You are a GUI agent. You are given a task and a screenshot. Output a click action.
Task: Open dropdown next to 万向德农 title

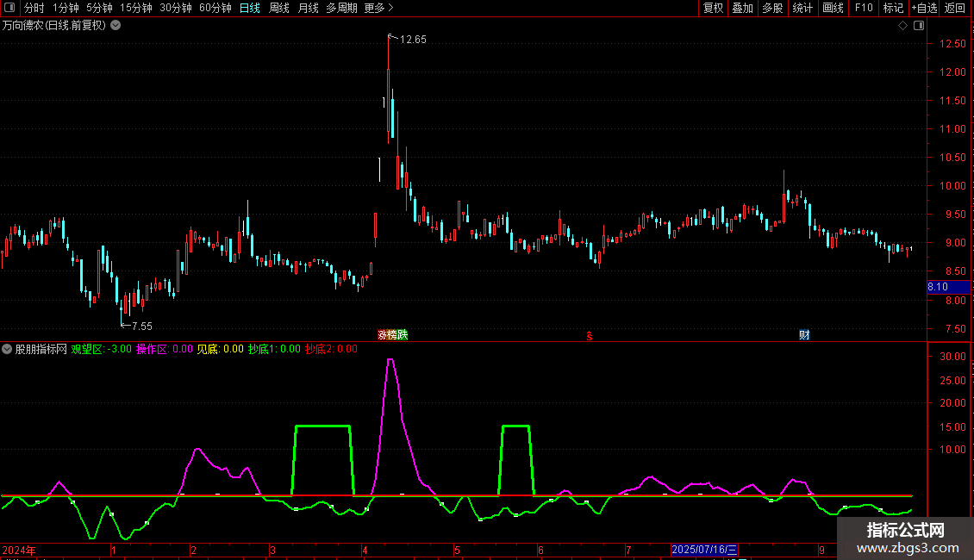(116, 26)
